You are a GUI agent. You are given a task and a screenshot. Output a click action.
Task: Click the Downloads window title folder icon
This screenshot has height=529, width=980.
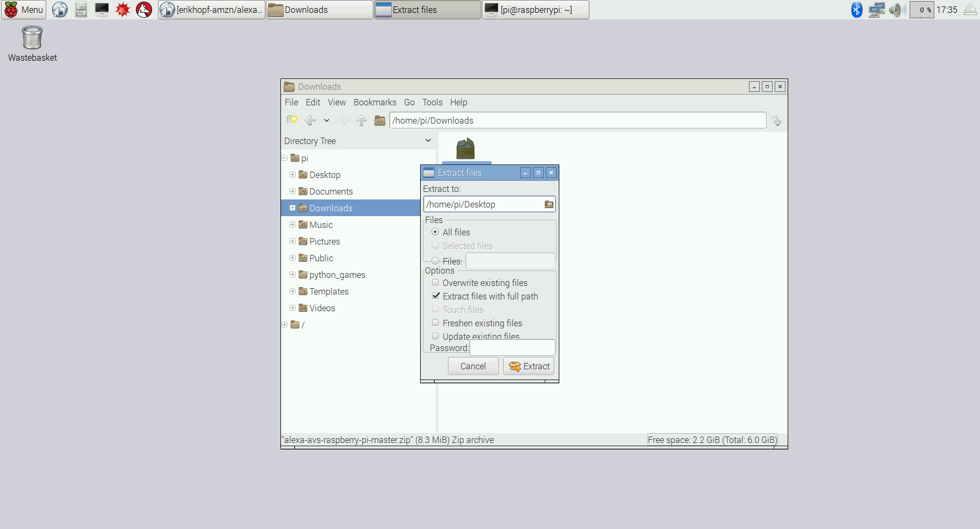pos(289,87)
